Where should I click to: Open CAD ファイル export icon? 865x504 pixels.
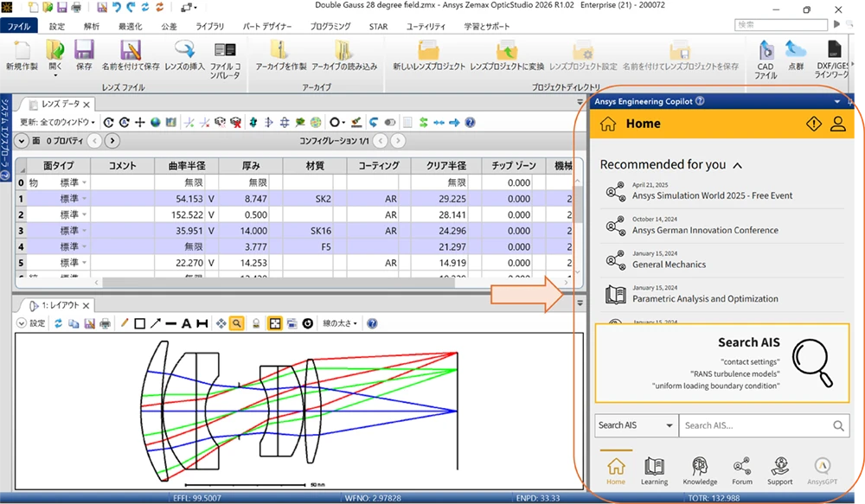(766, 50)
